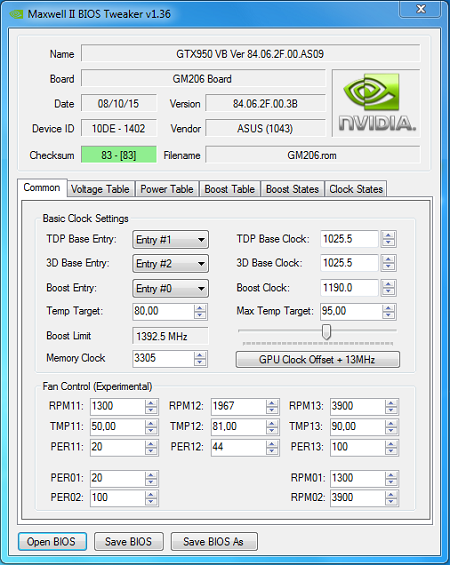450x565 pixels.
Task: Click the GPU clock offset slider handle
Action: click(x=326, y=332)
